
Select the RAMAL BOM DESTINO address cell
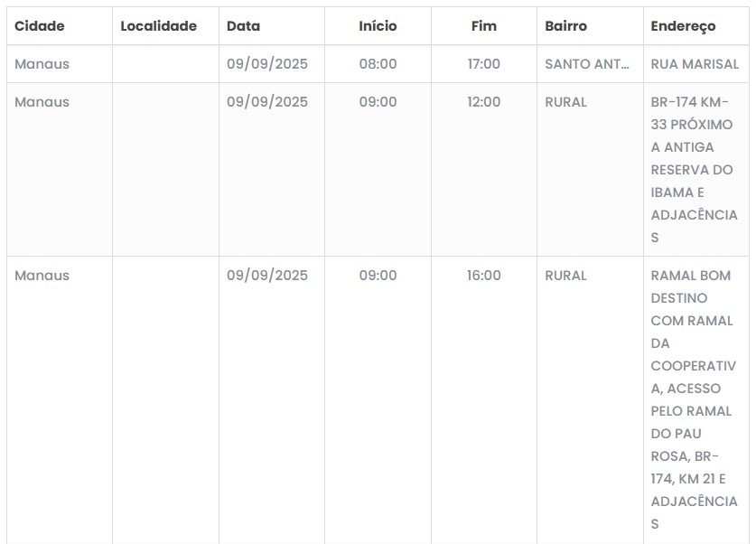[694, 399]
